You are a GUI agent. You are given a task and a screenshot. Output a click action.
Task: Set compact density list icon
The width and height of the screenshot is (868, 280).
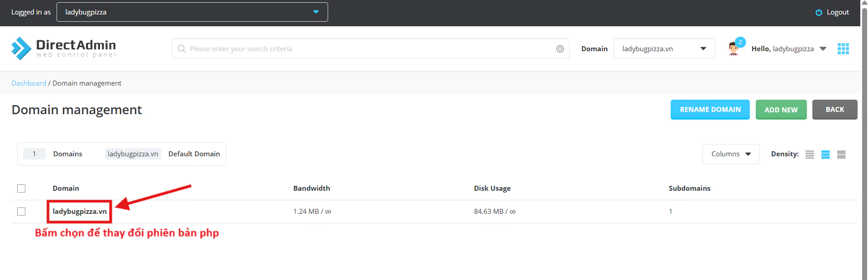pos(810,154)
